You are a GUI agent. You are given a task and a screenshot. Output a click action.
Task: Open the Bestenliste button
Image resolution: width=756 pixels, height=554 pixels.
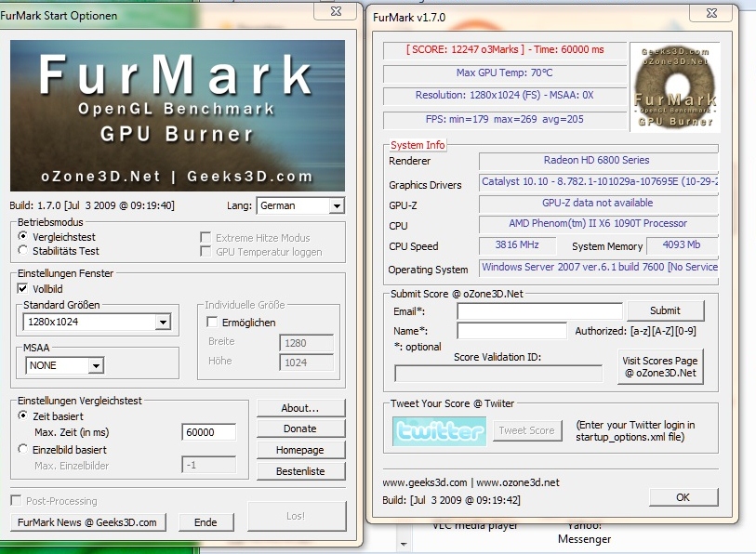coord(301,471)
